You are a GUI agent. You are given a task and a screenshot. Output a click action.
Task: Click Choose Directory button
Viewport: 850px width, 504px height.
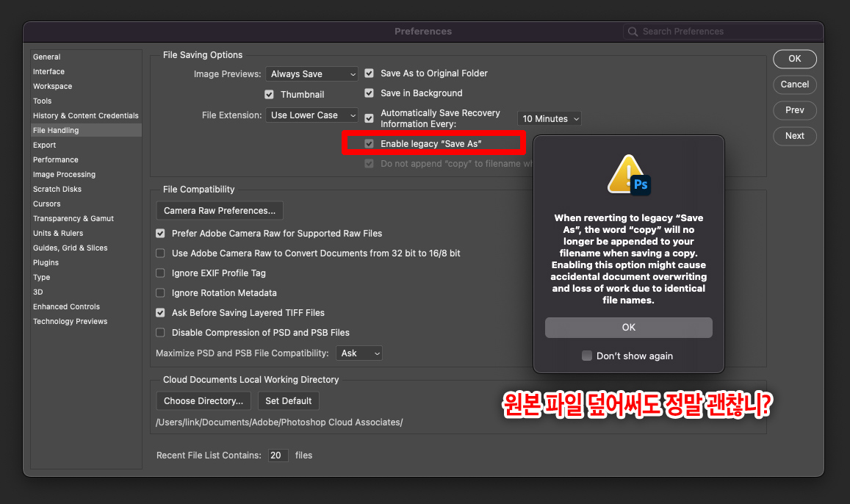click(204, 400)
